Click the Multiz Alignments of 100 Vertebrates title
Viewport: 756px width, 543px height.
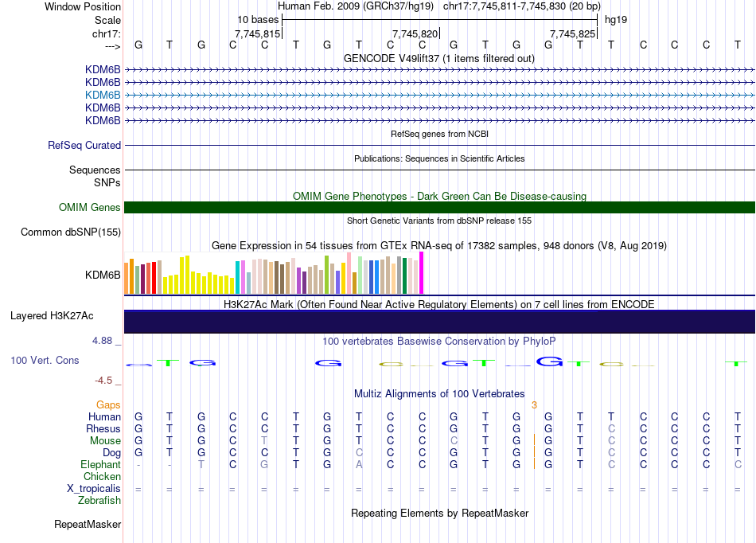tap(438, 394)
